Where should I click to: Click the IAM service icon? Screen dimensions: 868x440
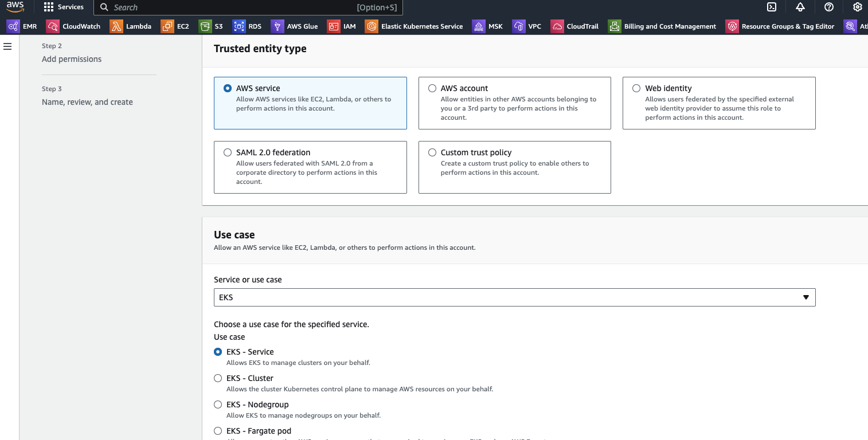333,26
